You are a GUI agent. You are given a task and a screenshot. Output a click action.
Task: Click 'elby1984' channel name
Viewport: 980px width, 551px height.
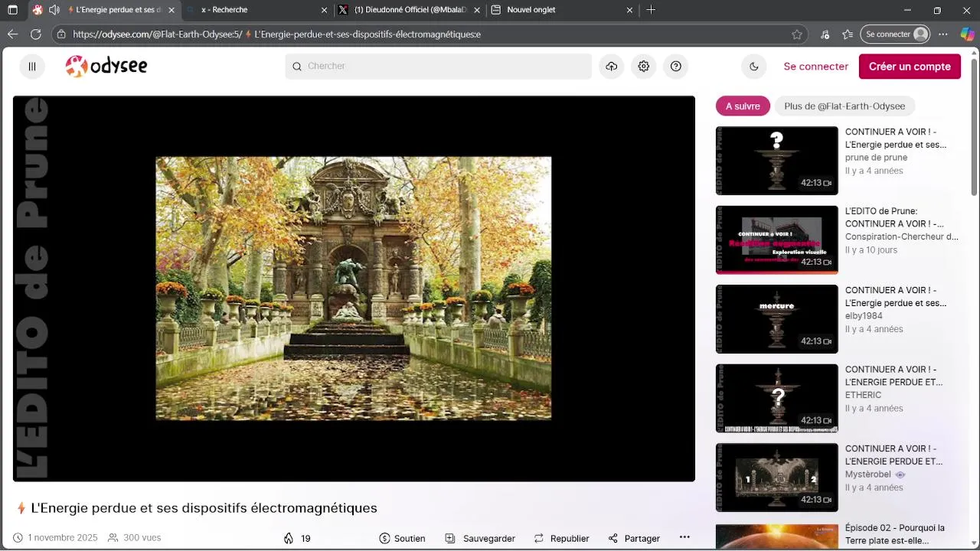(864, 316)
